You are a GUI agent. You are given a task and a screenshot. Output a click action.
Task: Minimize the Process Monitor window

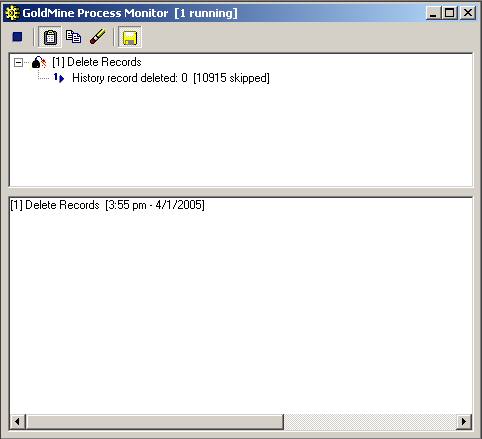coord(433,13)
